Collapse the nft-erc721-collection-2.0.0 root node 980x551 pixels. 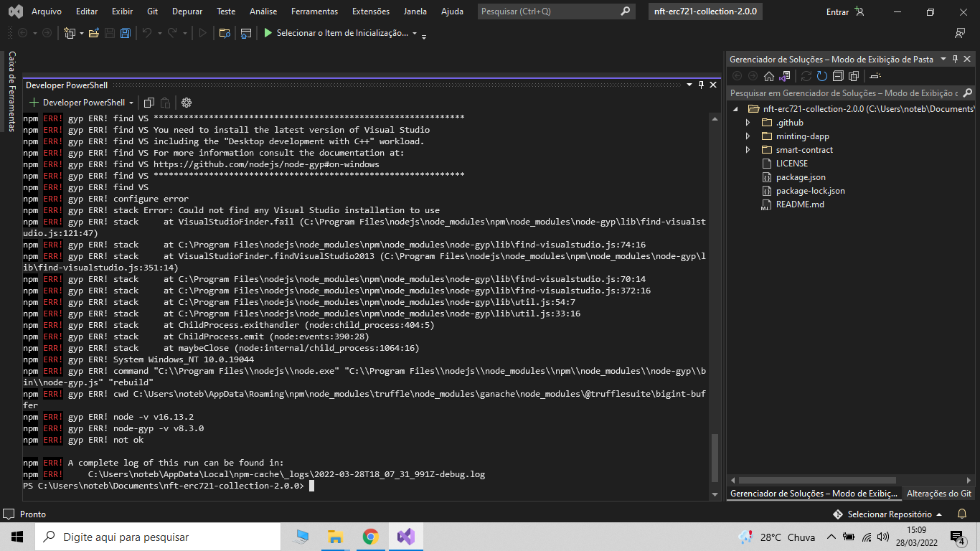point(735,109)
